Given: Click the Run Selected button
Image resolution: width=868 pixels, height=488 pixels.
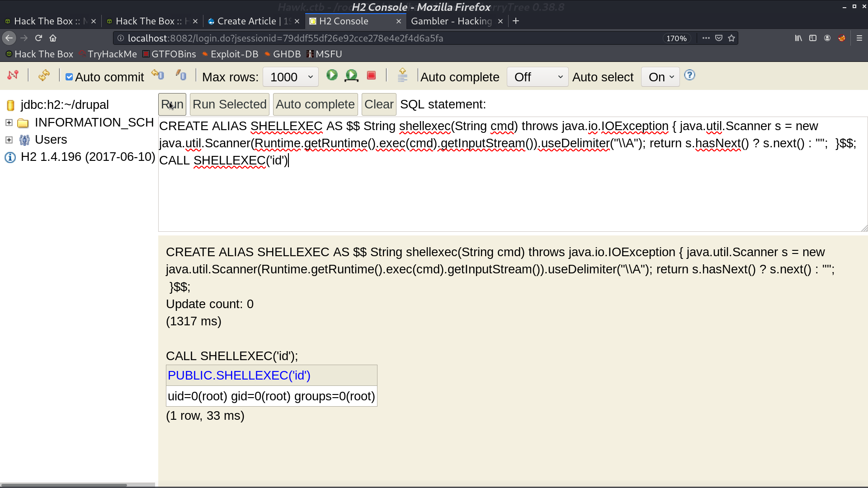Looking at the screenshot, I should pos(230,104).
